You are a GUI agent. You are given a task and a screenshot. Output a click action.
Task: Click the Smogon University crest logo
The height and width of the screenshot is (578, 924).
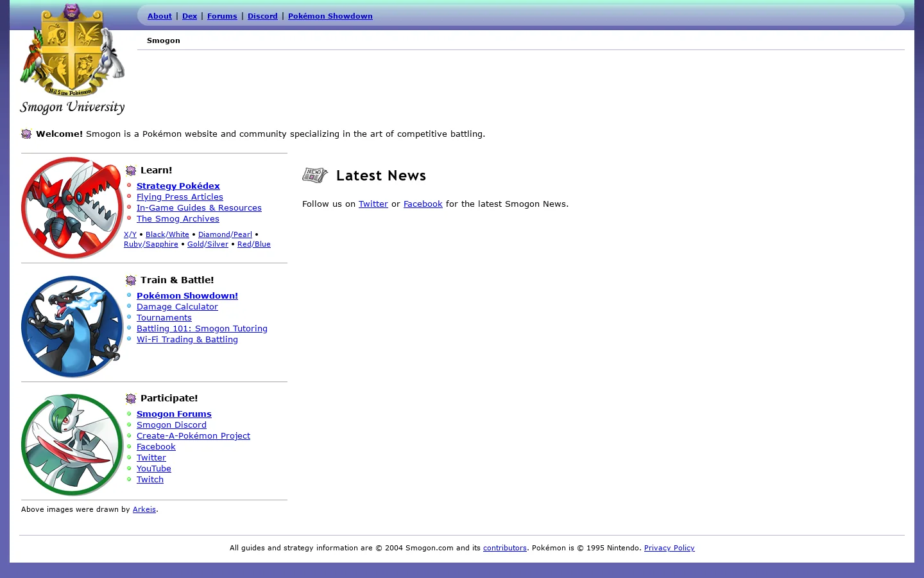72,59
